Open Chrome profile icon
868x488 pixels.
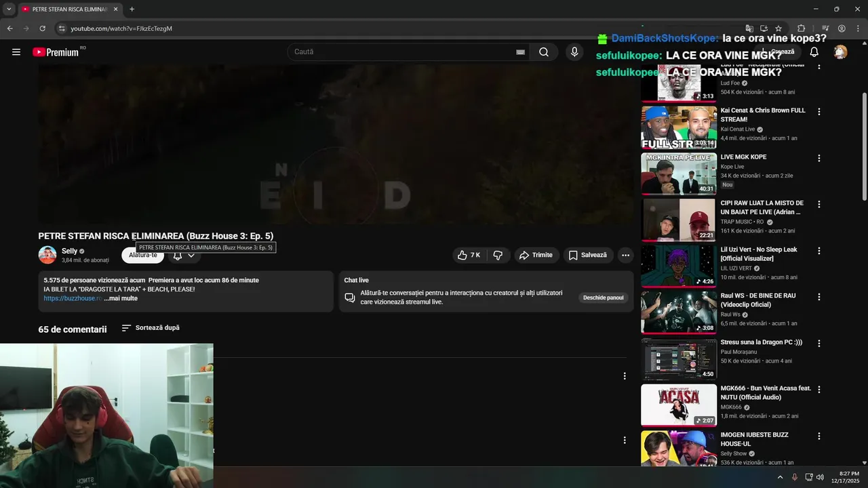842,28
